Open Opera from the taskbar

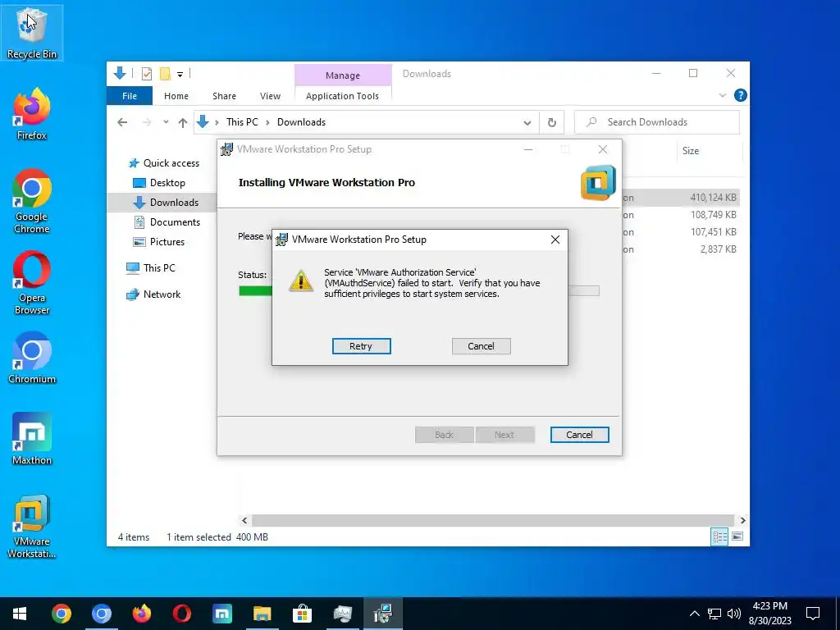[181, 614]
